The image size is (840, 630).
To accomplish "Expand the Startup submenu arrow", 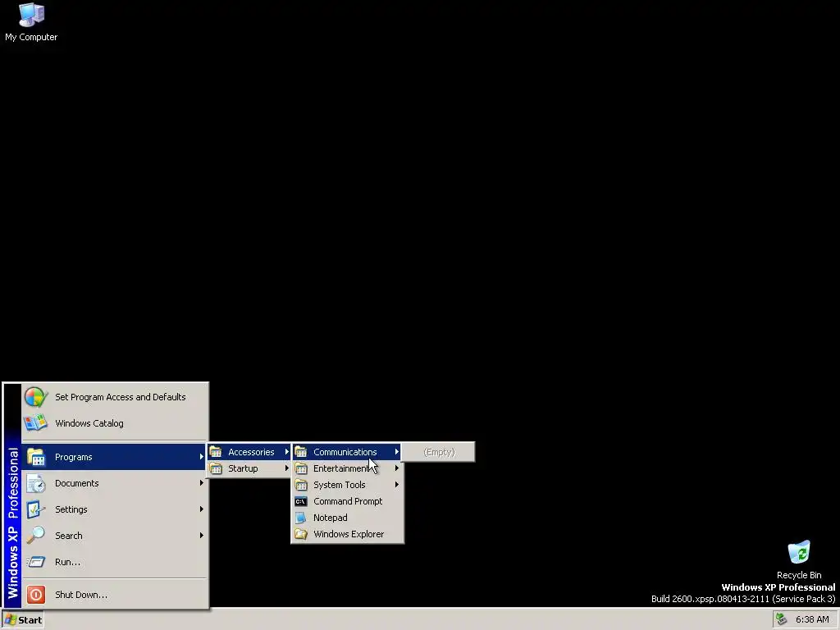I will (x=286, y=468).
